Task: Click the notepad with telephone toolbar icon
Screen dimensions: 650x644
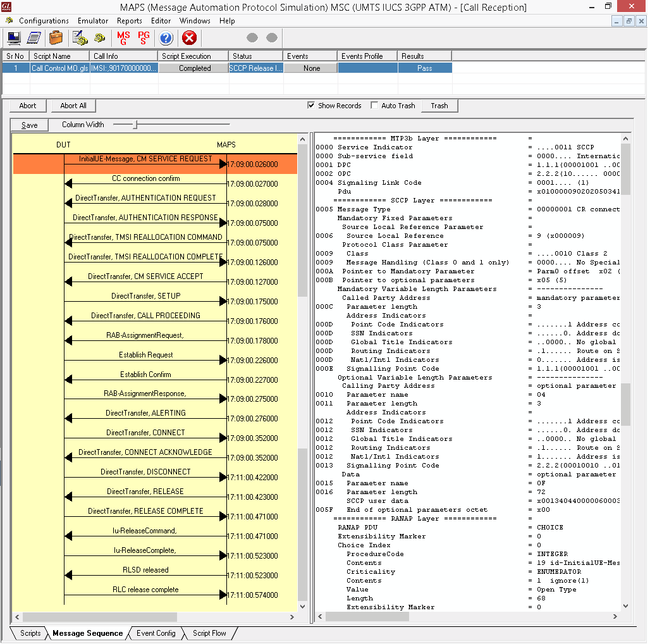Action: (x=80, y=38)
